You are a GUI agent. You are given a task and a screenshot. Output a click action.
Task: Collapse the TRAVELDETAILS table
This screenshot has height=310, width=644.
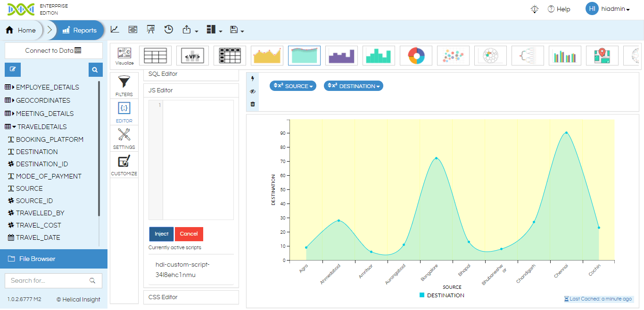coord(36,127)
